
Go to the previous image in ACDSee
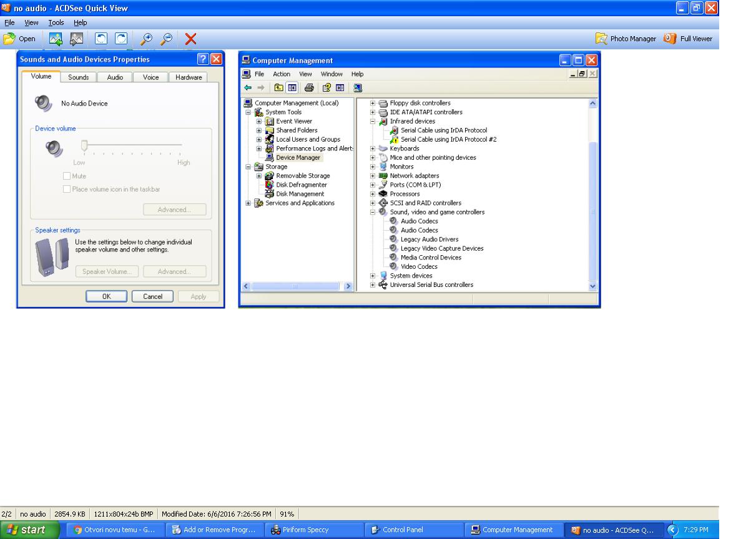pyautogui.click(x=56, y=39)
